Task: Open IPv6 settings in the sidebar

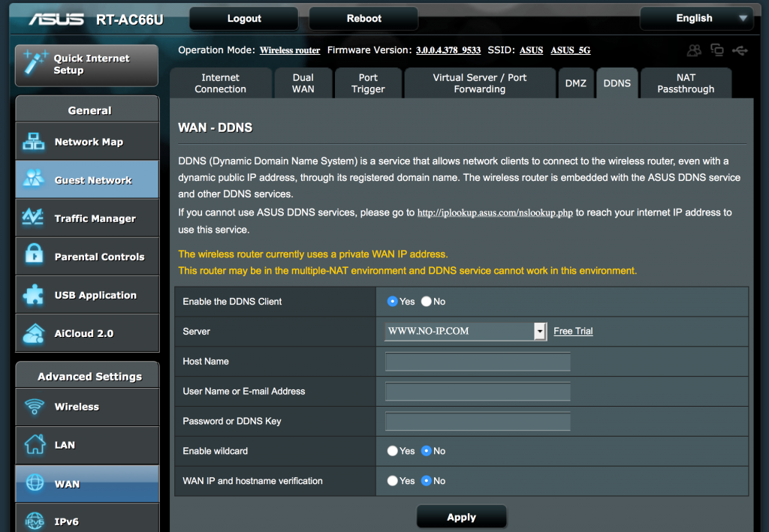Action: 87,518
